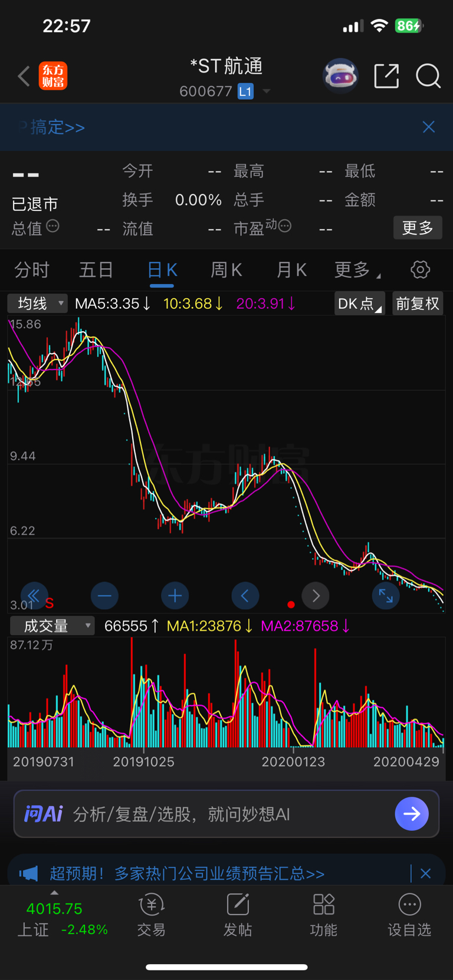Switch to 月K tab

coord(291,270)
